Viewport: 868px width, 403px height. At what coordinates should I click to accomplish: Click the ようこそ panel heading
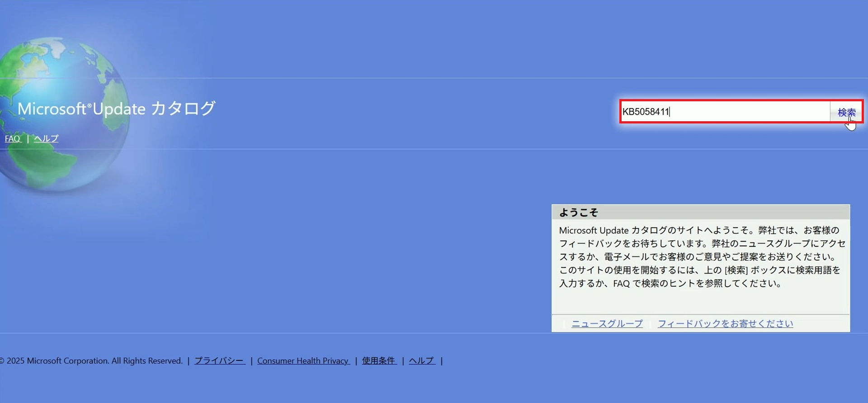tap(579, 213)
